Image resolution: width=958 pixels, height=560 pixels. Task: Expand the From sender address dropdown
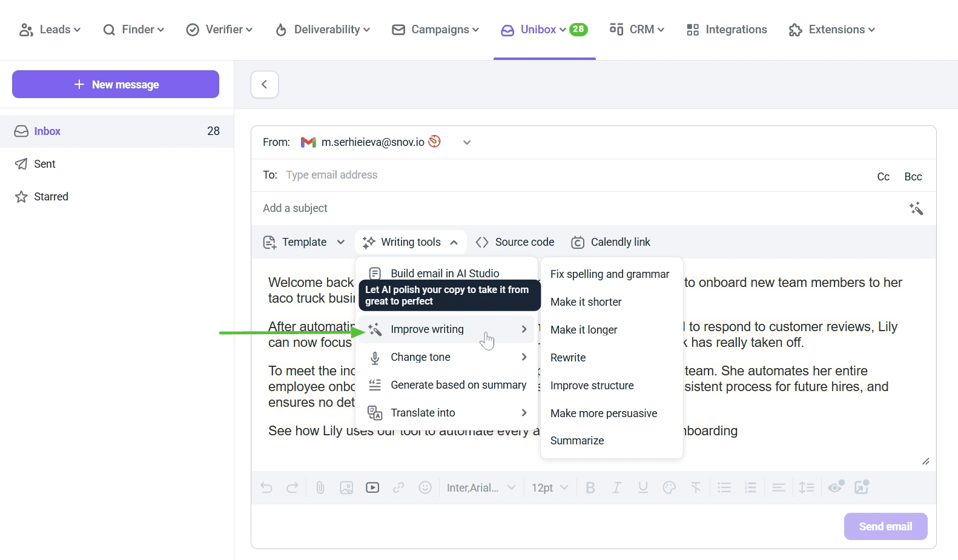tap(467, 143)
